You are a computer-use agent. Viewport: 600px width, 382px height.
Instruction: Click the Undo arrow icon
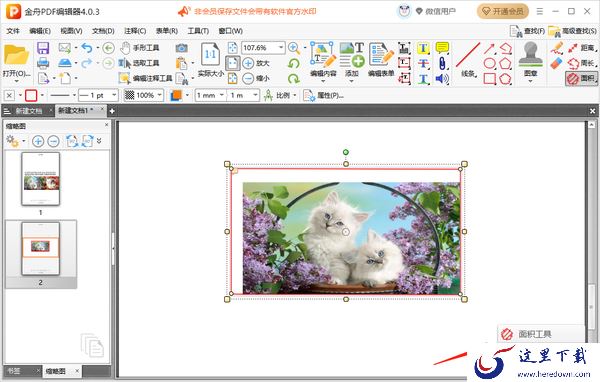click(87, 48)
